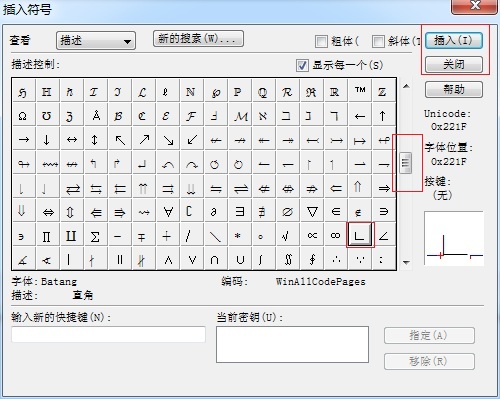Click the 关闭 close button
This screenshot has width=500, height=399.
pyautogui.click(x=454, y=64)
